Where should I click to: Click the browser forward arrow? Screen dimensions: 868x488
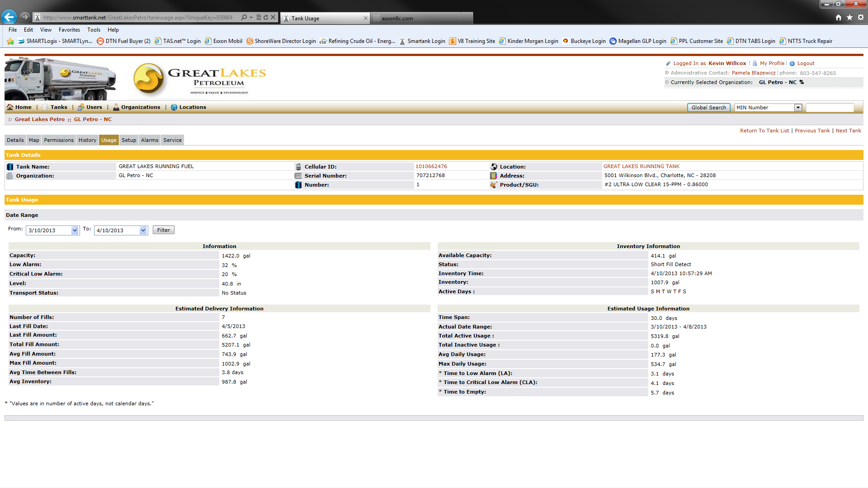pos(25,17)
